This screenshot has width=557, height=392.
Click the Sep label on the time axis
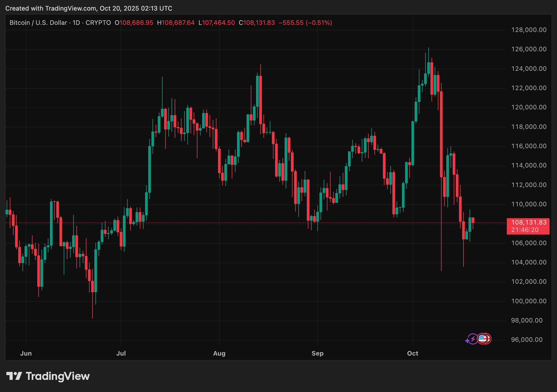tap(317, 353)
